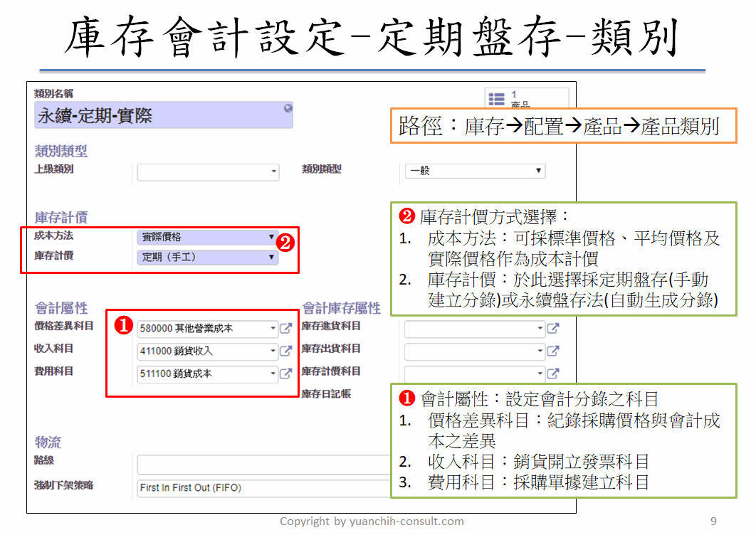Click the copyright text yuanchih-consult.com
This screenshot has height=535, width=756.
[x=406, y=521]
